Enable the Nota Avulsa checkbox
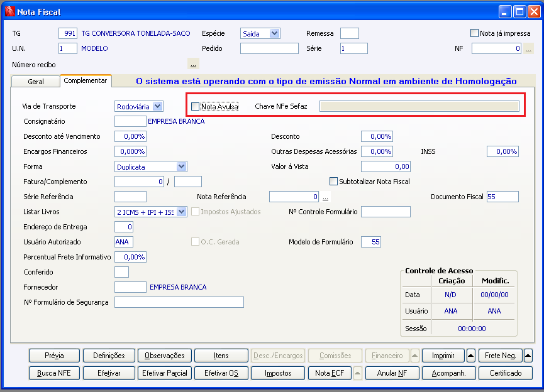This screenshot has height=392, width=544. click(196, 106)
